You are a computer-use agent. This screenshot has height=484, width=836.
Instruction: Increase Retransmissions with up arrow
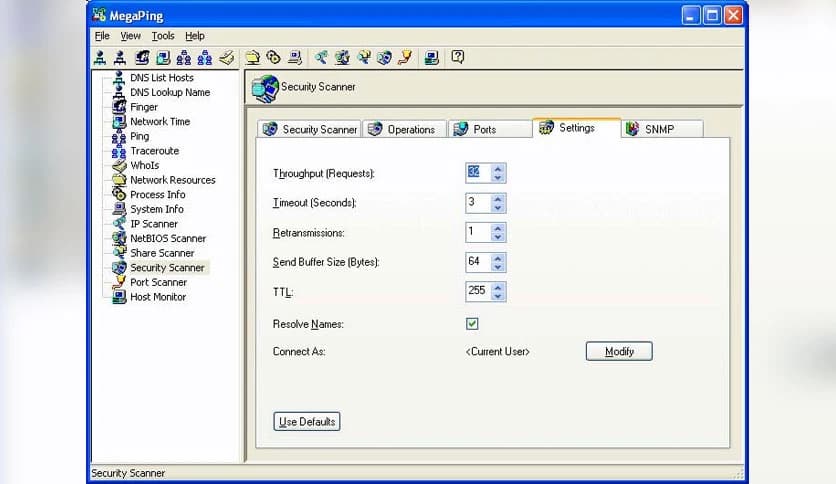point(498,228)
